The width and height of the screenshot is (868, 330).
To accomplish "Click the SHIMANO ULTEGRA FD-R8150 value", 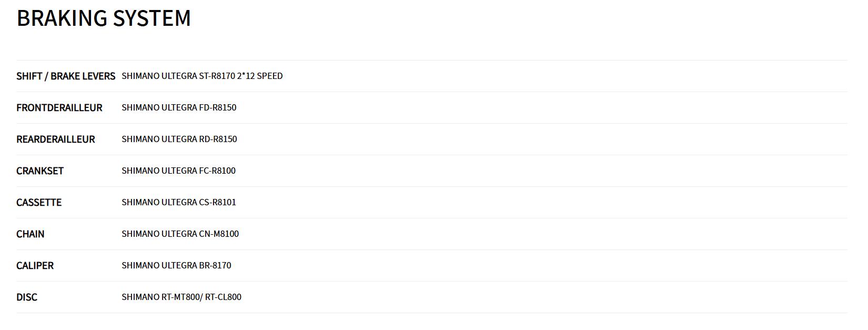I will (x=179, y=107).
